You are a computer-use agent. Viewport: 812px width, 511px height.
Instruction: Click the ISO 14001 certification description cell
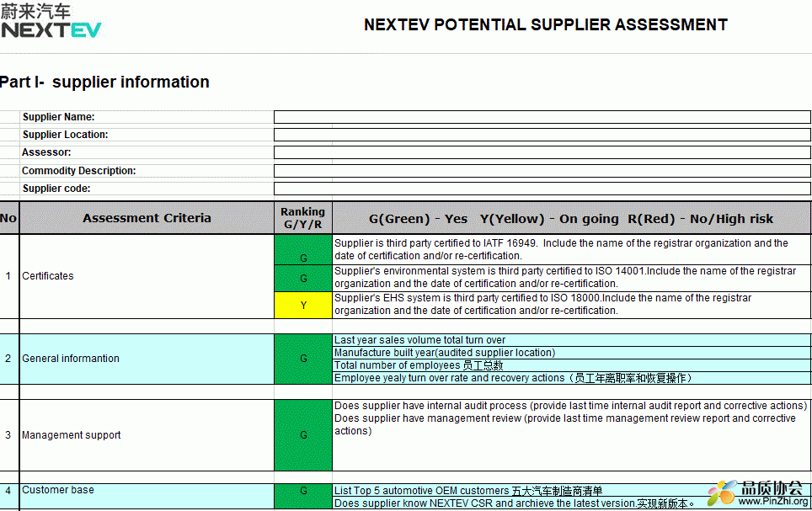pos(572,278)
